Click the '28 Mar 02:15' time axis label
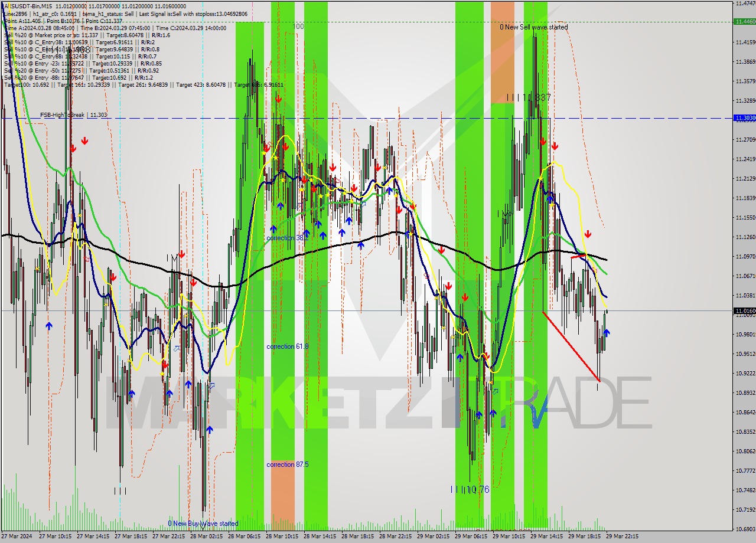This screenshot has height=543, width=756. [206, 537]
